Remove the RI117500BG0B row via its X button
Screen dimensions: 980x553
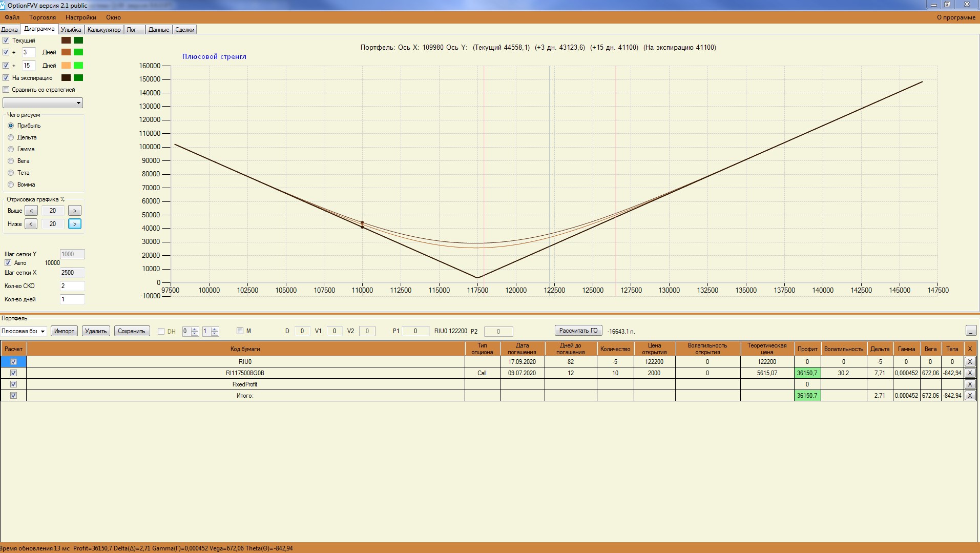(970, 373)
